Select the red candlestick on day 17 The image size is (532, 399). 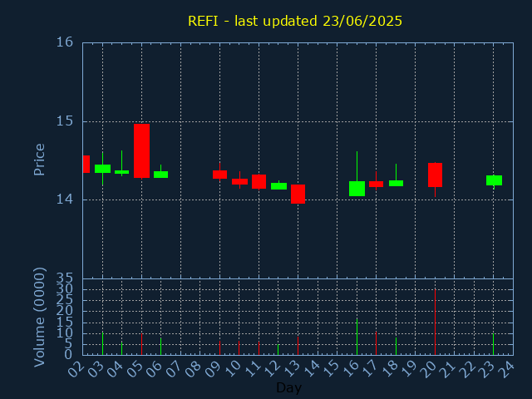click(x=376, y=184)
